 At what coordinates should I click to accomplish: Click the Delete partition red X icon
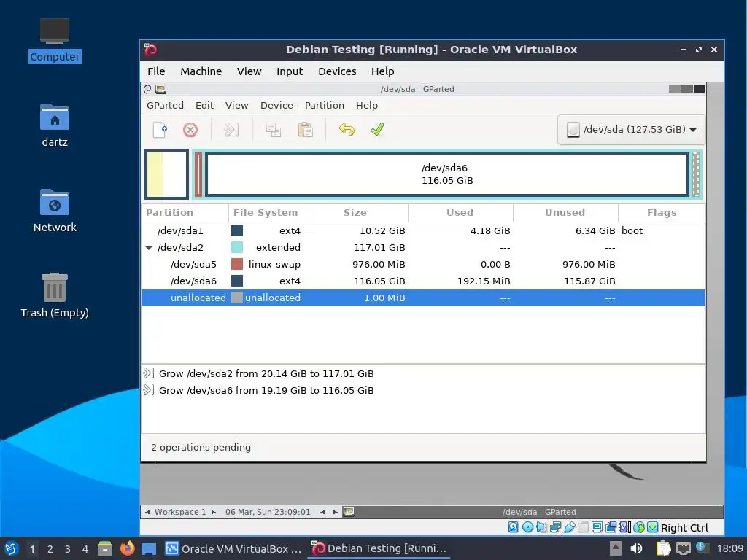click(190, 130)
